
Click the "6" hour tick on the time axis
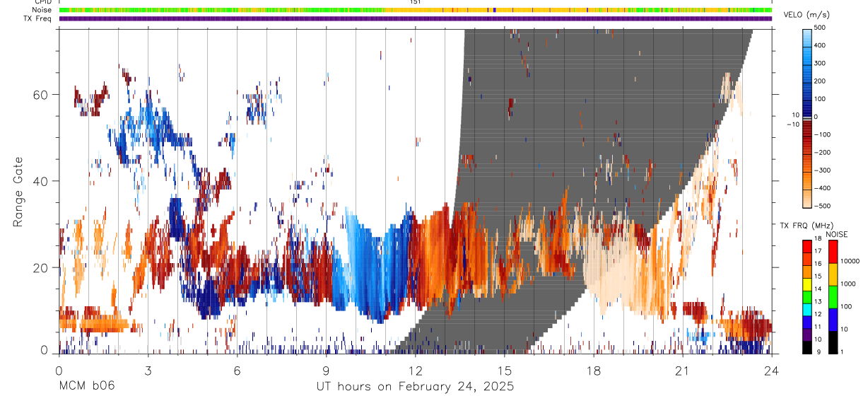point(237,370)
